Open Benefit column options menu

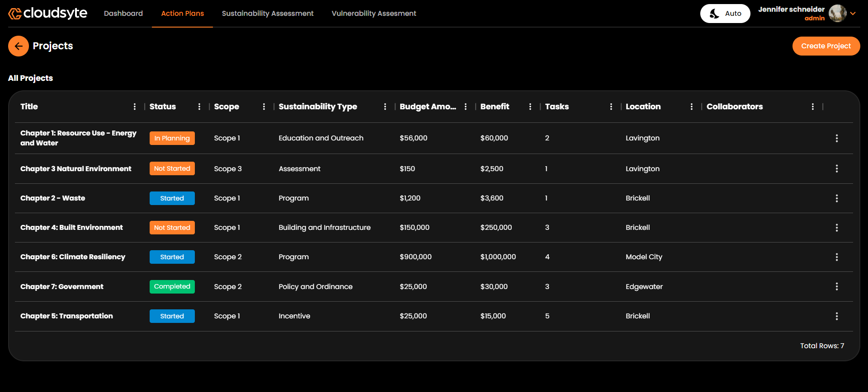pyautogui.click(x=530, y=107)
